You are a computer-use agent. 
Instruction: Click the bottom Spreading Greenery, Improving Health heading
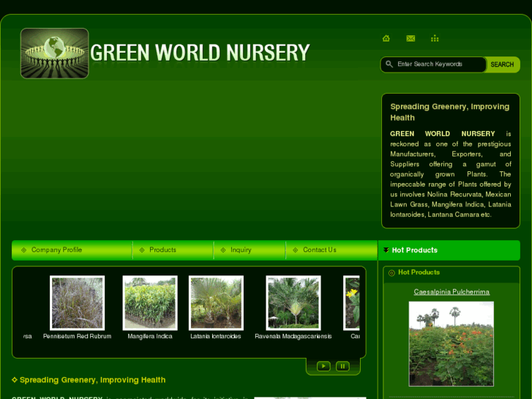click(93, 380)
